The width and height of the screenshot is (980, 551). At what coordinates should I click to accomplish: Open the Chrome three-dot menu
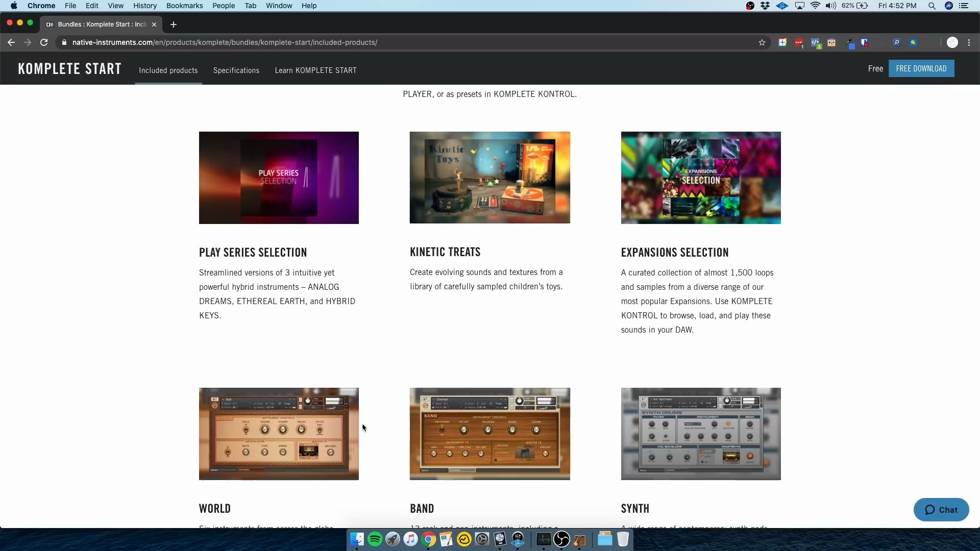point(969,42)
